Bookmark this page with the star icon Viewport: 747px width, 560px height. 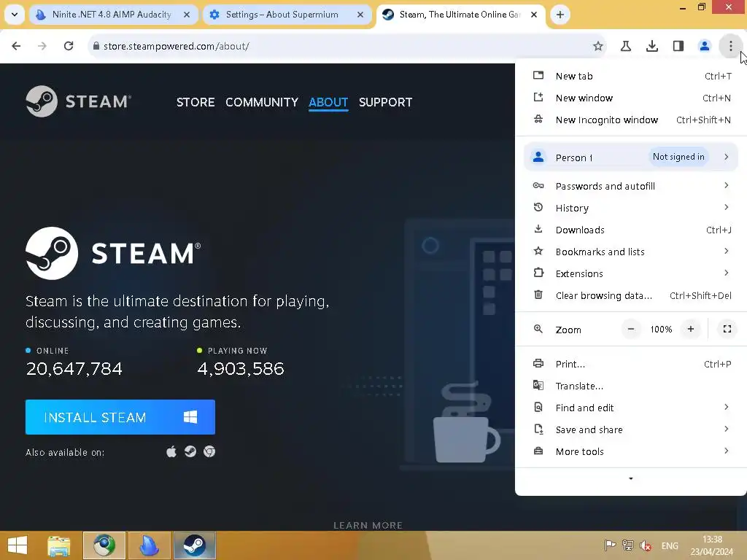tap(598, 46)
